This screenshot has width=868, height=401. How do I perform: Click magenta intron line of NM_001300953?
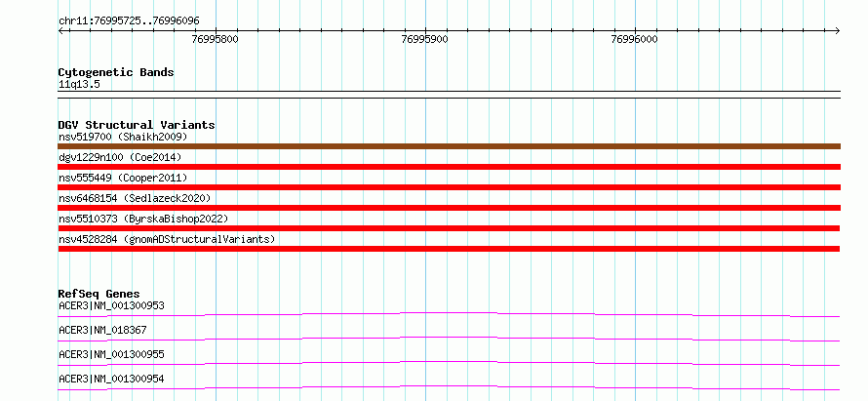(x=449, y=314)
